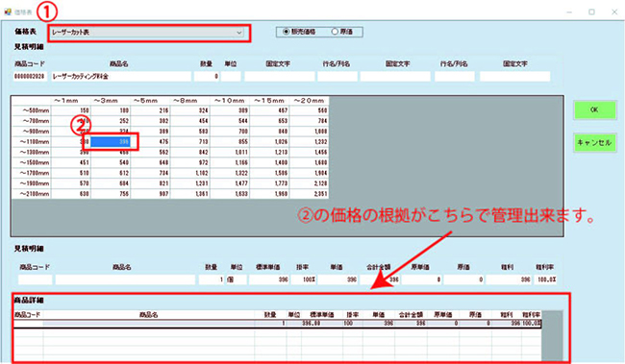625x364 pixels.
Task: Select the ~700mm row header
Action: coord(32,121)
